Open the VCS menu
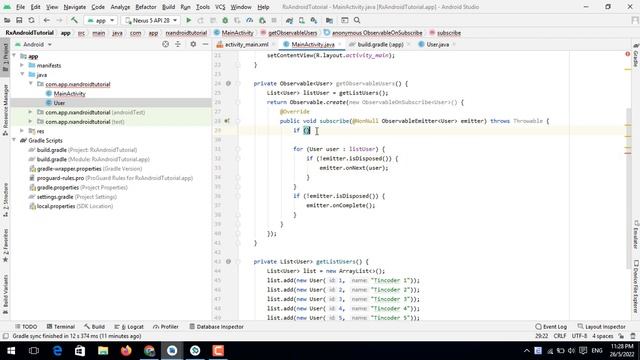 tap(220, 7)
